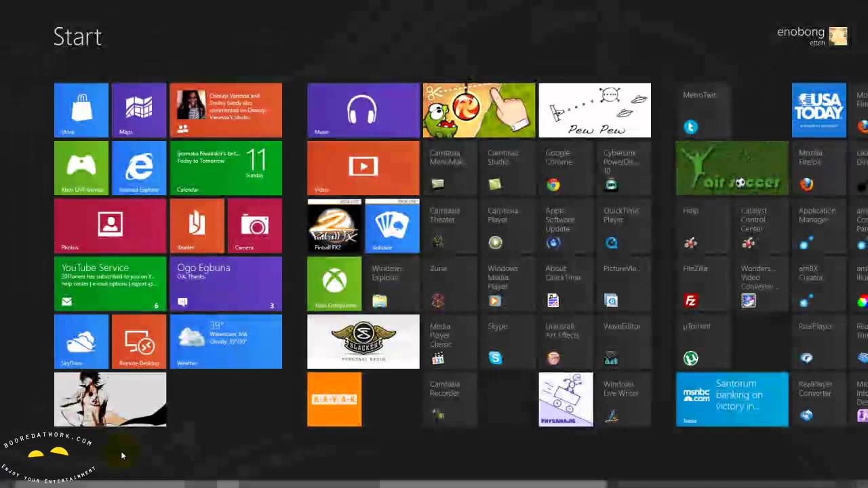This screenshot has width=868, height=488.
Task: Open the Video tile
Action: coord(363,168)
